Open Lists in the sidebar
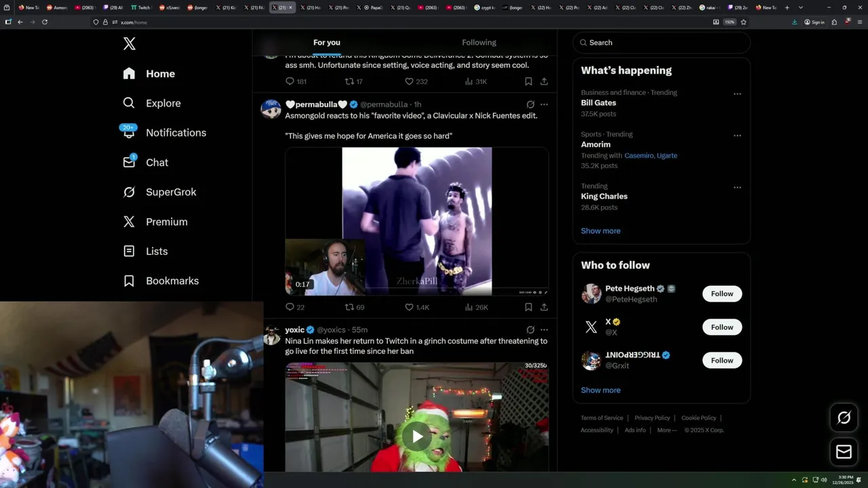The width and height of the screenshot is (868, 488). pos(145,251)
